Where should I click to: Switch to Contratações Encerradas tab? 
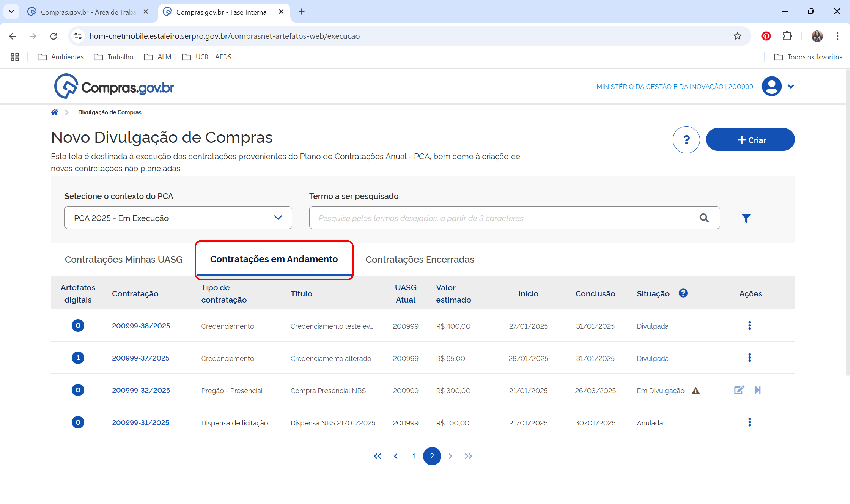[420, 259]
